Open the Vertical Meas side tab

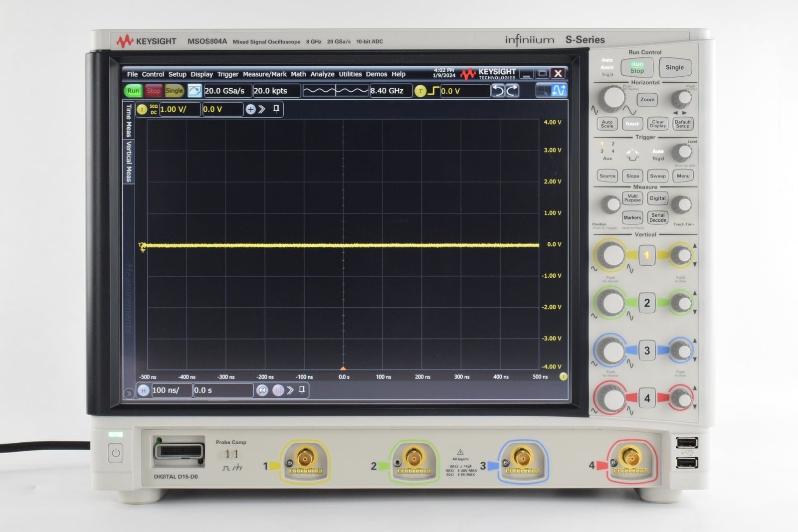tap(129, 162)
